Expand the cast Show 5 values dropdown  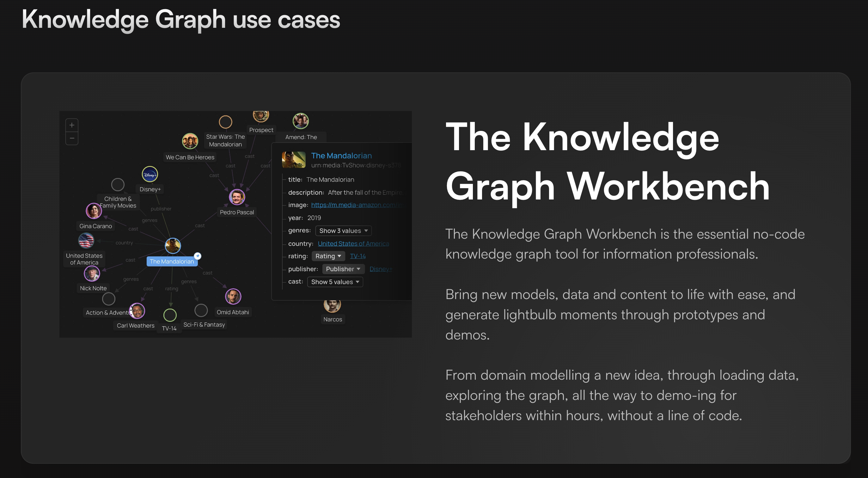(335, 282)
